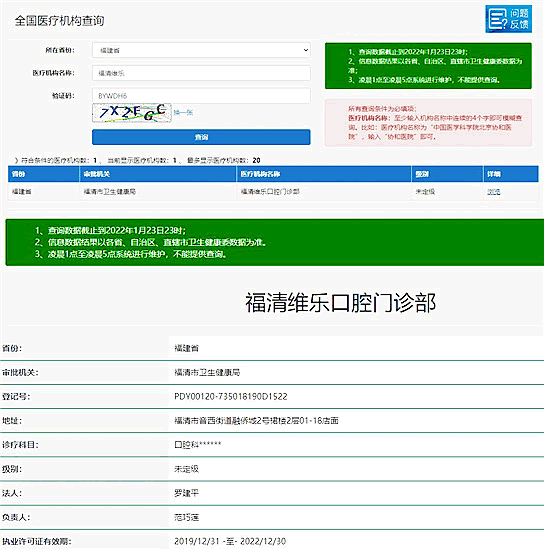The image size is (544, 550).
Task: Click the page heading 全国医疗机构查询
Action: pyautogui.click(x=59, y=21)
